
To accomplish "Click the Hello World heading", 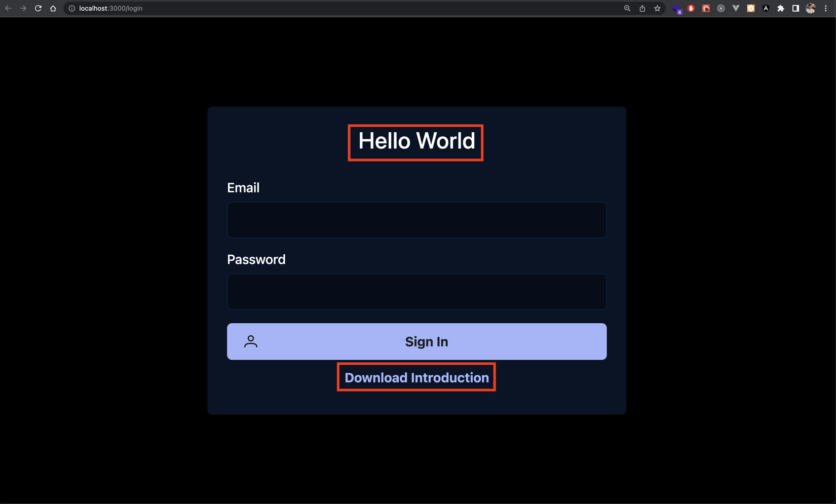I will pos(416,141).
